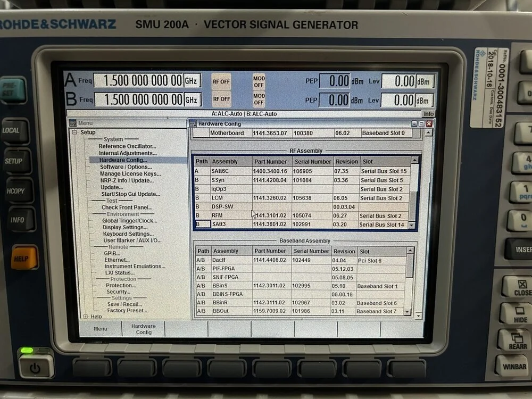Image resolution: width=532 pixels, height=399 pixels.
Task: Select path B Lev value field
Action: pyautogui.click(x=398, y=101)
